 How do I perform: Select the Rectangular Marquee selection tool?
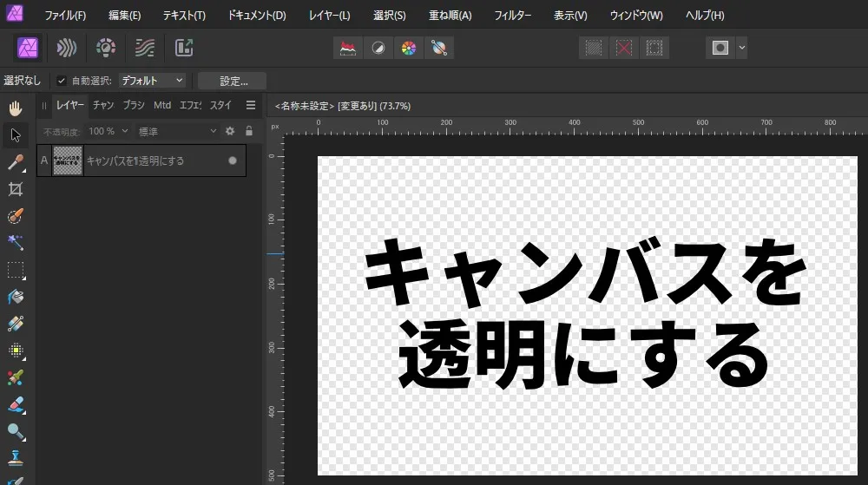15,270
